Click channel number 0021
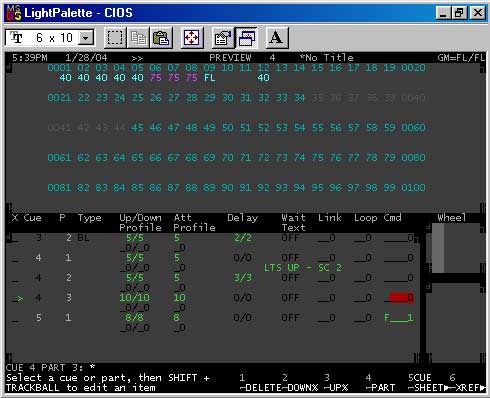The image size is (490, 398). 59,98
